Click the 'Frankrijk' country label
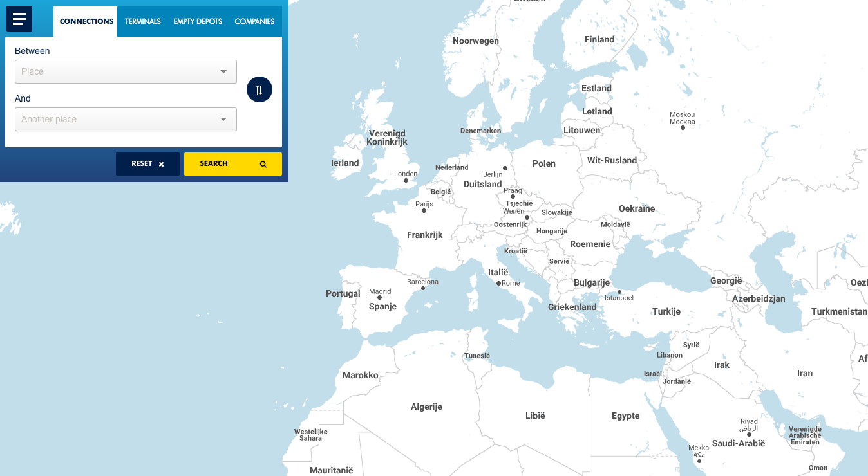The image size is (868, 476). (425, 235)
